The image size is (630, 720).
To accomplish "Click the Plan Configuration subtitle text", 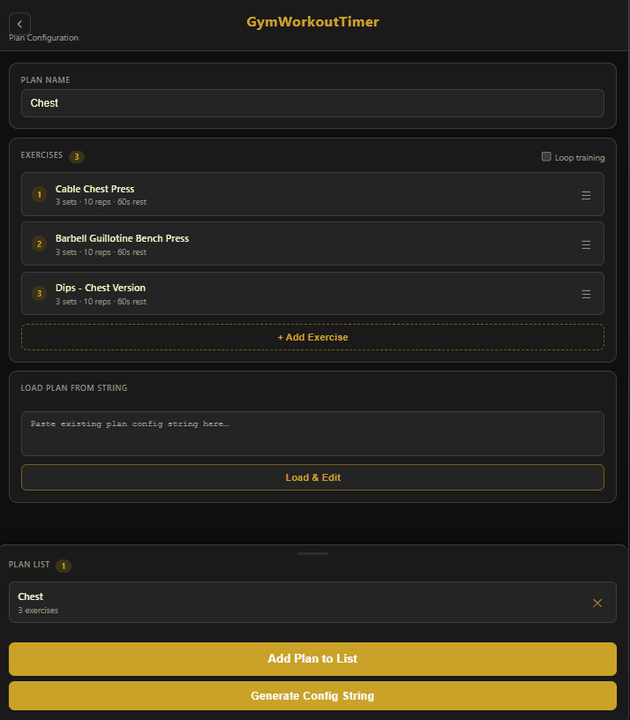I will tap(44, 38).
